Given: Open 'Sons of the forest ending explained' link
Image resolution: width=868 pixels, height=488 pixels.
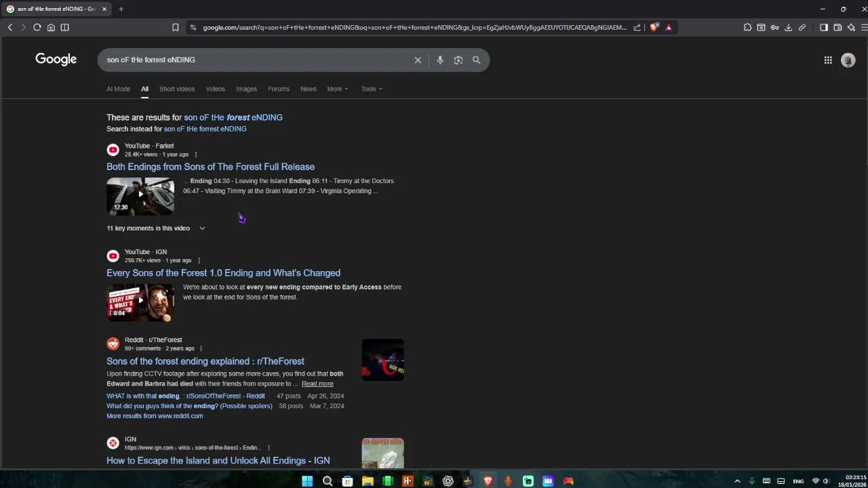Looking at the screenshot, I should click(x=205, y=361).
